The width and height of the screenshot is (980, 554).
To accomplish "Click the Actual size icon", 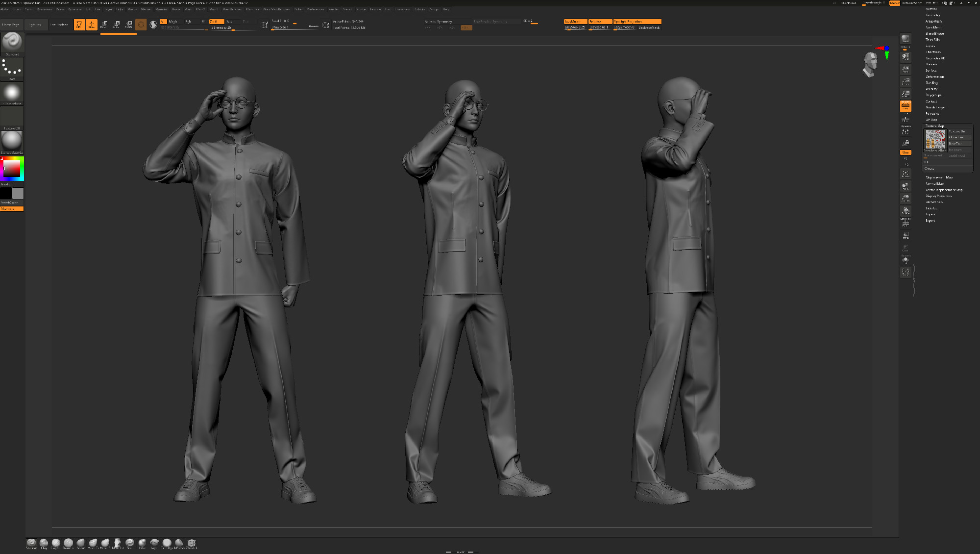I will tap(906, 82).
